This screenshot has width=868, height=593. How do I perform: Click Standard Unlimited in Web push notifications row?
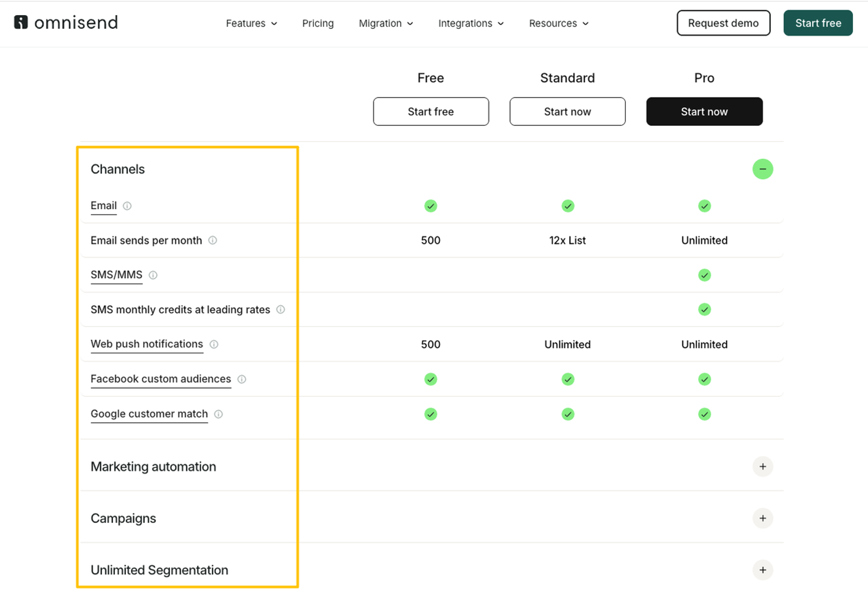coord(567,344)
